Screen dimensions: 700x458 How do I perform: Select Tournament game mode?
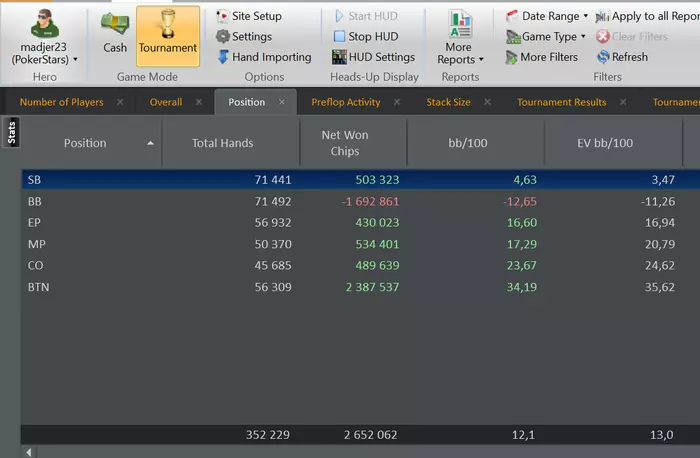tap(168, 36)
